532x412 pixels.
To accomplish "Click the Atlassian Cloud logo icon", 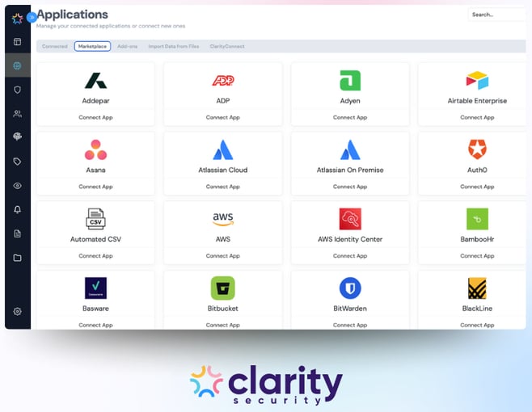I will 223,149.
